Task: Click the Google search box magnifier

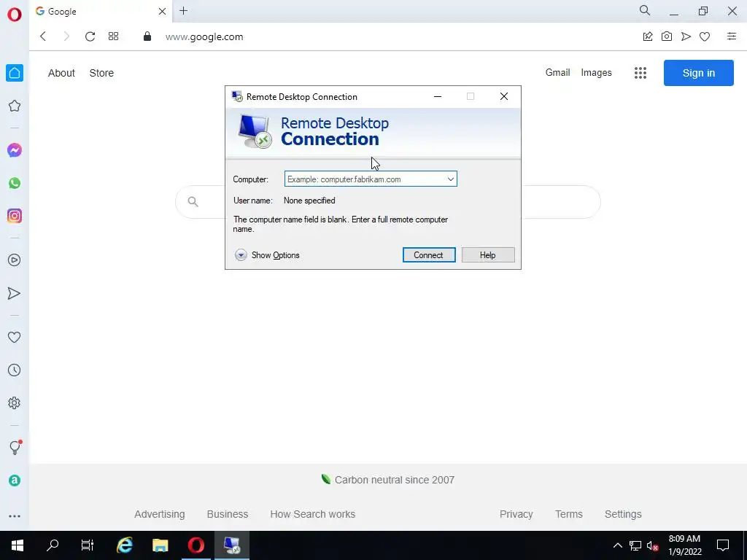Action: pyautogui.click(x=193, y=202)
